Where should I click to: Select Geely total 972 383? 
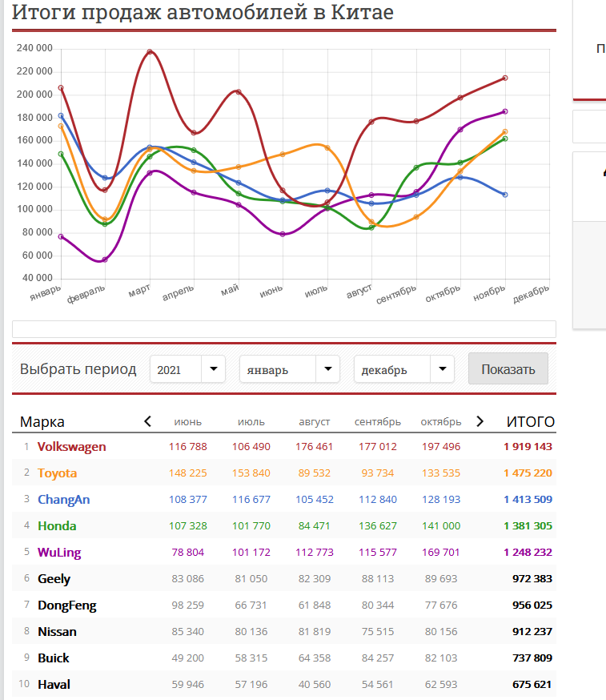pos(532,578)
